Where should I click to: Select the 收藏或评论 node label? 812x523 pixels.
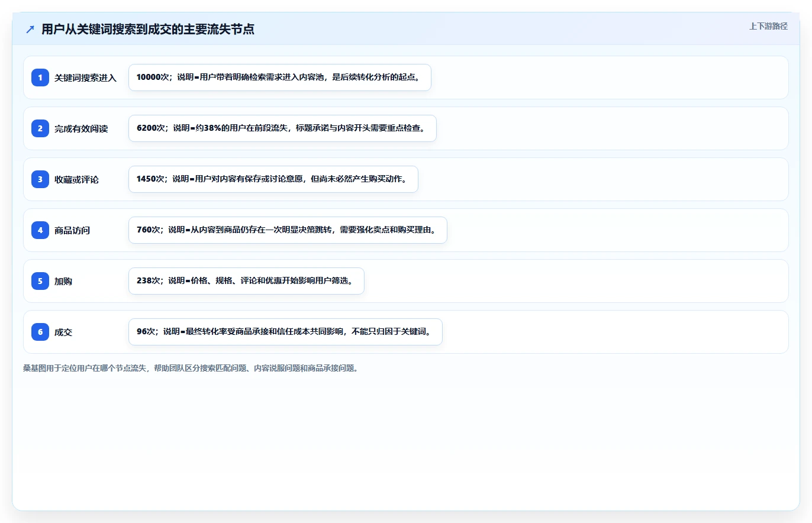(76, 180)
